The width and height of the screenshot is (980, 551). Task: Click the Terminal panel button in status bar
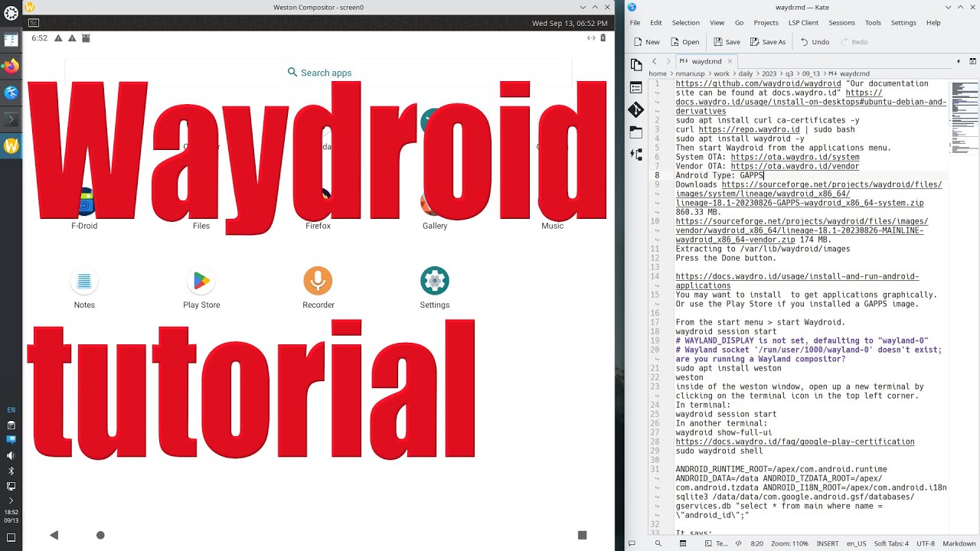pyautogui.click(x=717, y=543)
